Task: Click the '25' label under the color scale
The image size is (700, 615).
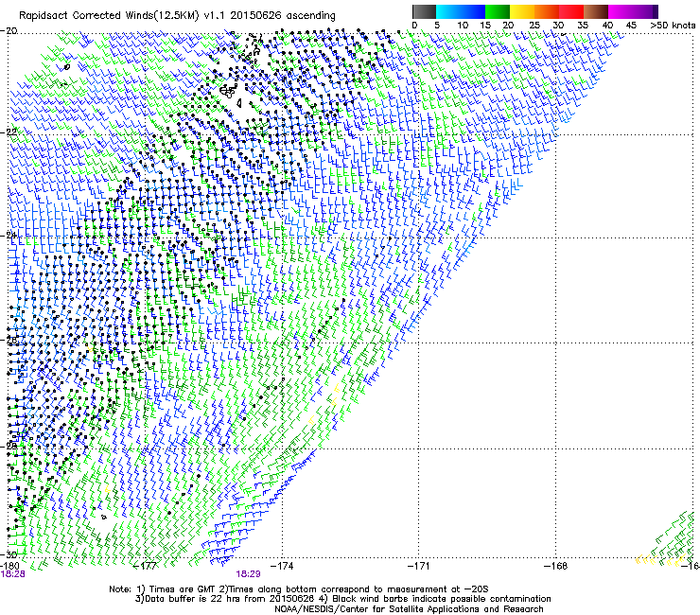Action: tap(534, 26)
